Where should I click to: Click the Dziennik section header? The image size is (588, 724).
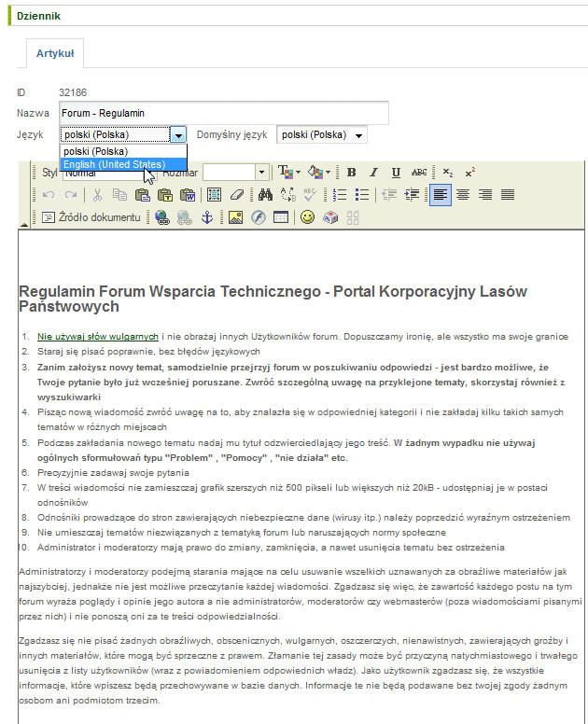[38, 16]
